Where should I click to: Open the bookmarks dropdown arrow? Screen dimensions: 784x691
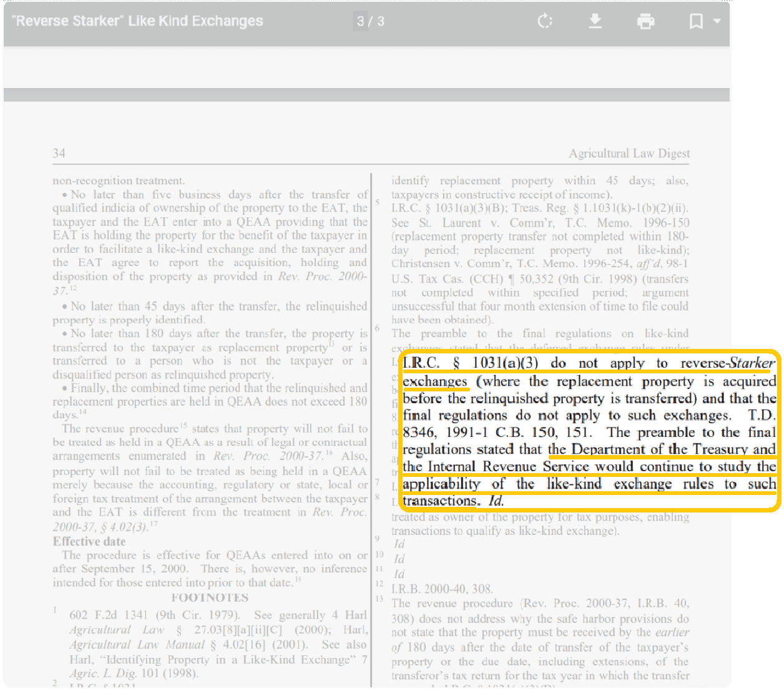pyautogui.click(x=717, y=21)
